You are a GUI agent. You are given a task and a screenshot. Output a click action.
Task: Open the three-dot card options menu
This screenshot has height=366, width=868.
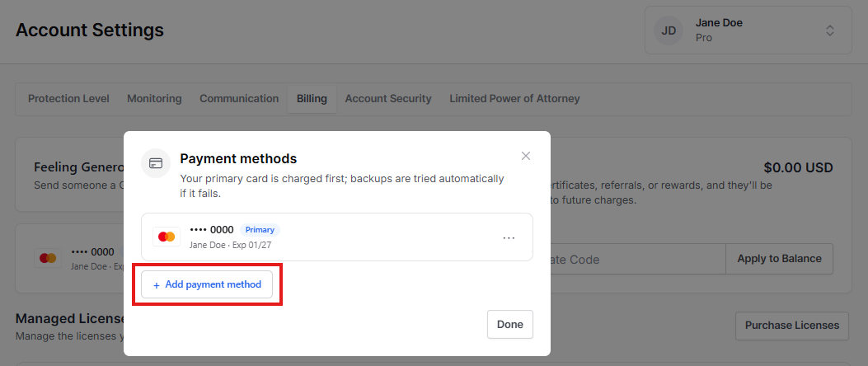point(509,237)
